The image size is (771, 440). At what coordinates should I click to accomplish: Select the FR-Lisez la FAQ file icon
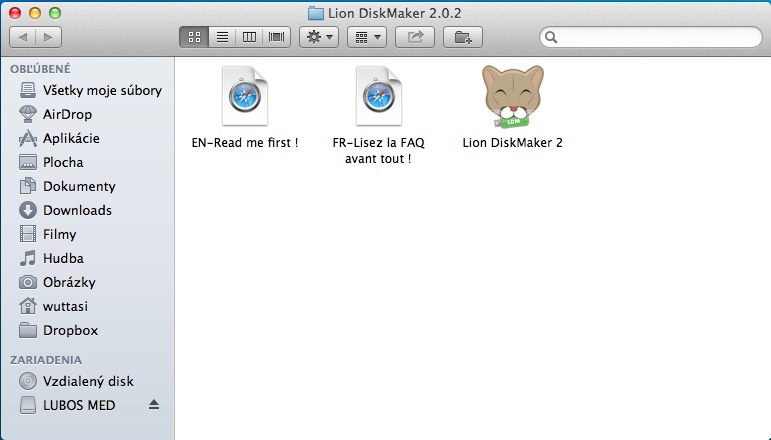(379, 96)
